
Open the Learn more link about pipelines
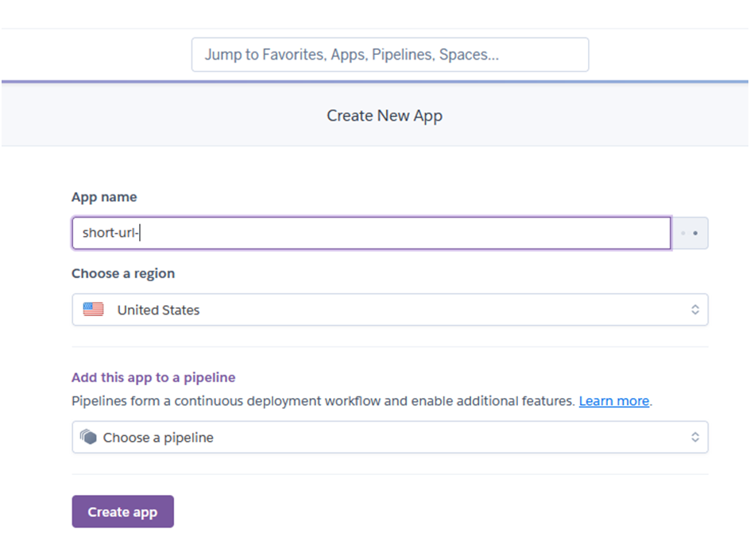613,401
